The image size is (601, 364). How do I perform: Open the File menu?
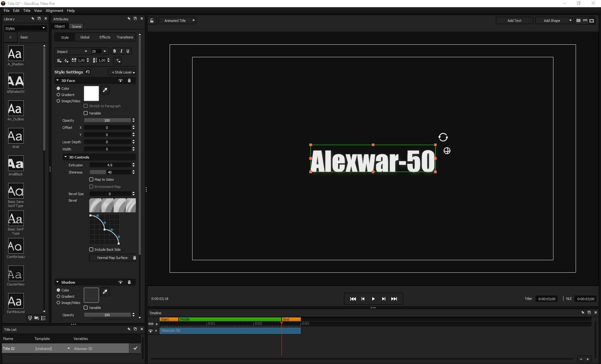click(x=7, y=11)
